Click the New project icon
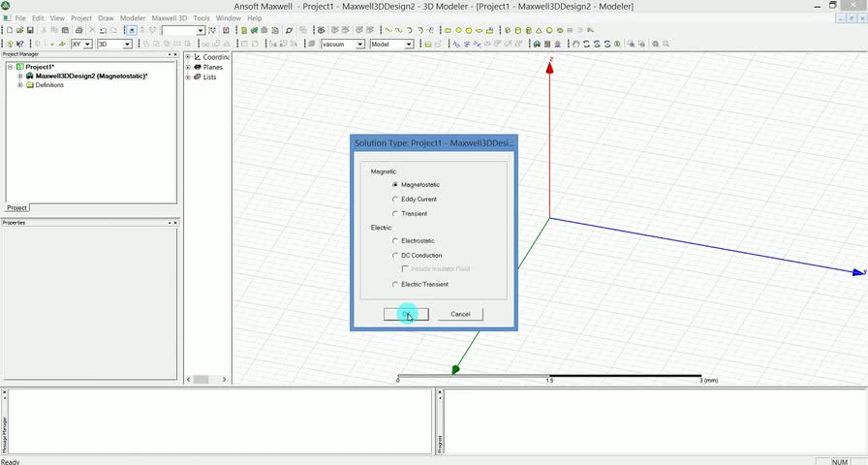This screenshot has height=465, width=868. click(x=10, y=30)
